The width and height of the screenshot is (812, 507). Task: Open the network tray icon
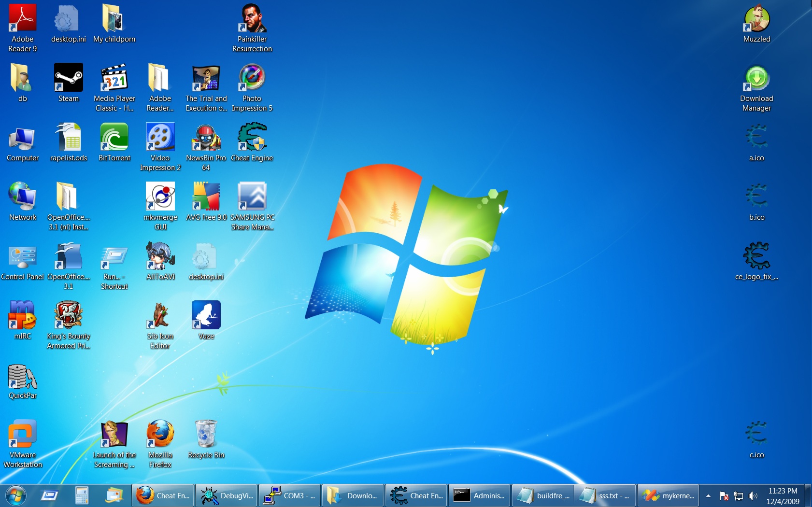[x=738, y=496]
